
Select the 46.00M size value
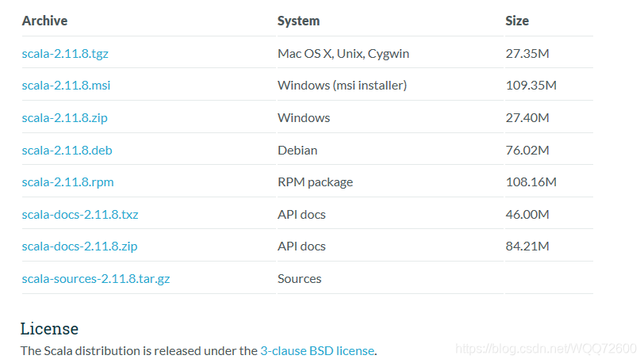527,214
